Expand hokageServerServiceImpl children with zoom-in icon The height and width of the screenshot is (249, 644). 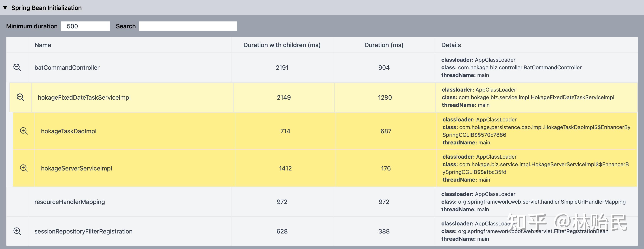[24, 168]
